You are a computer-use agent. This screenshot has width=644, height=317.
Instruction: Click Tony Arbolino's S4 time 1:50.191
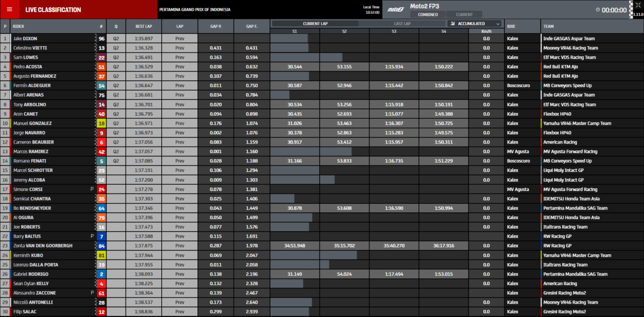pos(444,104)
